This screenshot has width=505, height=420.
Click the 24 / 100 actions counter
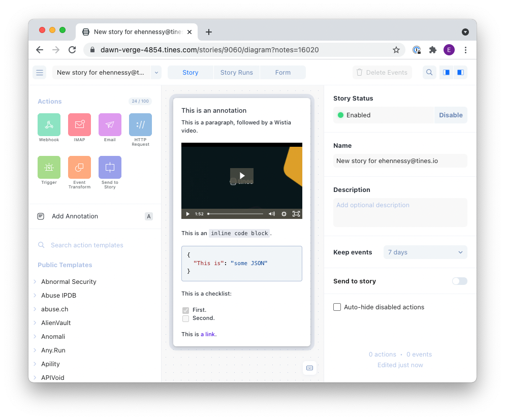coord(140,101)
